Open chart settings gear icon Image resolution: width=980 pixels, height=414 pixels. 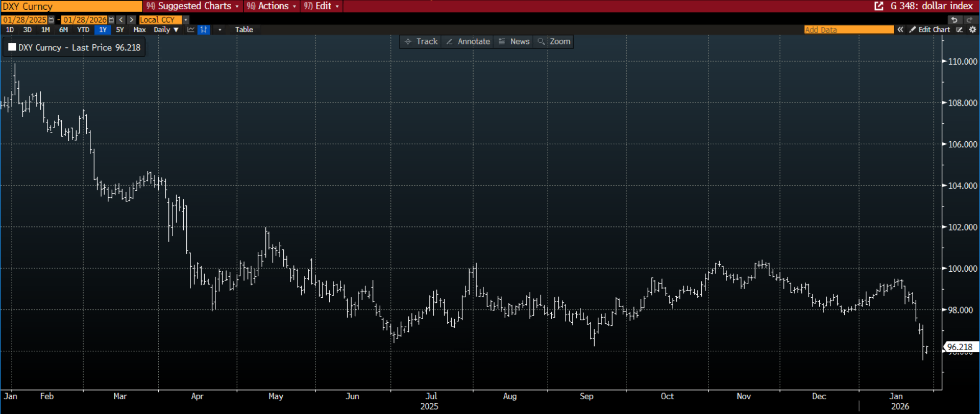pyautogui.click(x=972, y=30)
